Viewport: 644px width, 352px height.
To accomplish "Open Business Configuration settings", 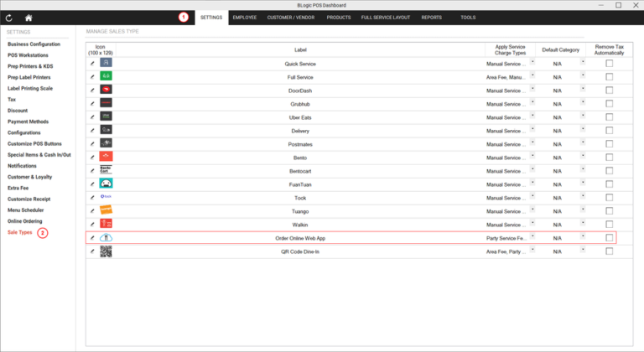I will tap(34, 44).
